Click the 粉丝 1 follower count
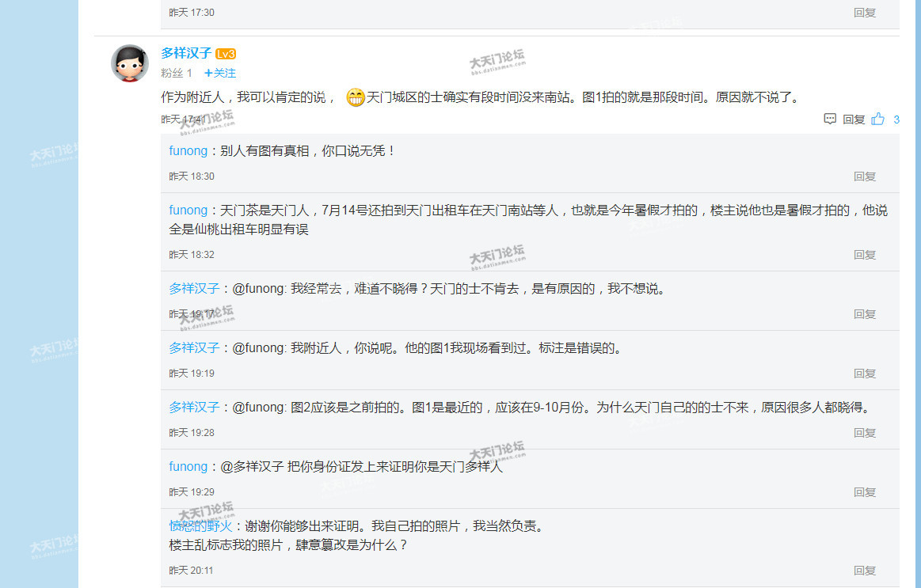This screenshot has height=588, width=921. (177, 73)
